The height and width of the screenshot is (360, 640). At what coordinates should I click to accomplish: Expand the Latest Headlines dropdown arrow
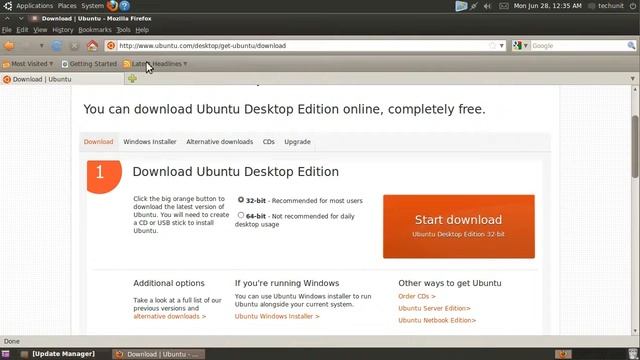185,64
